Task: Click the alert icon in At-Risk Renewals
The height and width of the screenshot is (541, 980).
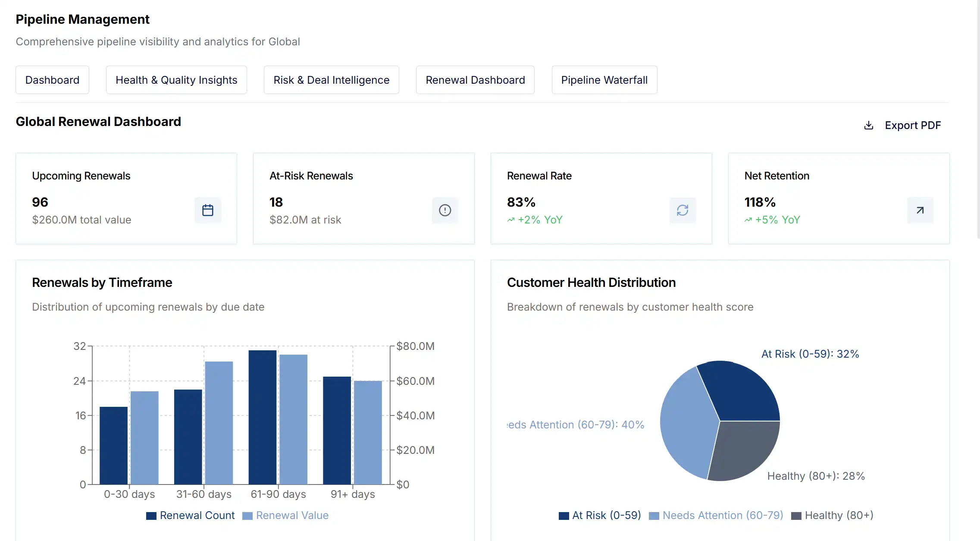Action: pyautogui.click(x=445, y=211)
